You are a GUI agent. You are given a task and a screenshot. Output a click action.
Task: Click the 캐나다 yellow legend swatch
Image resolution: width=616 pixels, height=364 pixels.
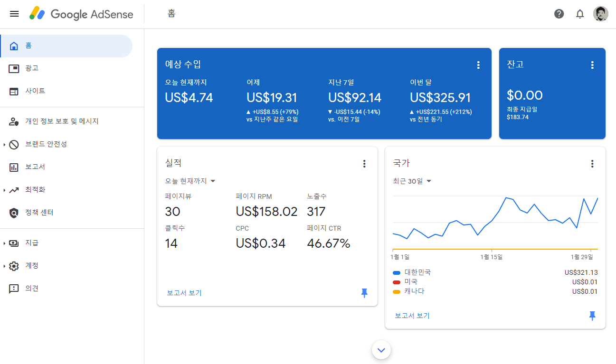pos(397,292)
